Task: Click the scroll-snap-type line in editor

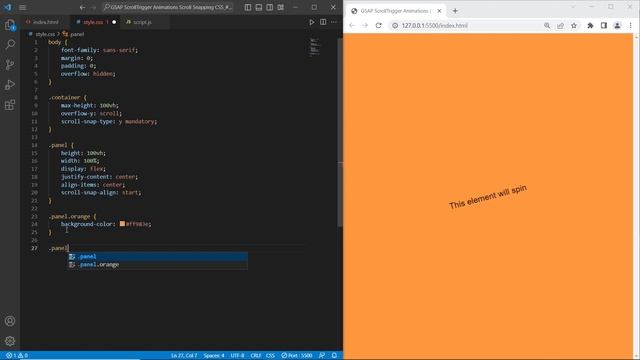Action: point(109,122)
